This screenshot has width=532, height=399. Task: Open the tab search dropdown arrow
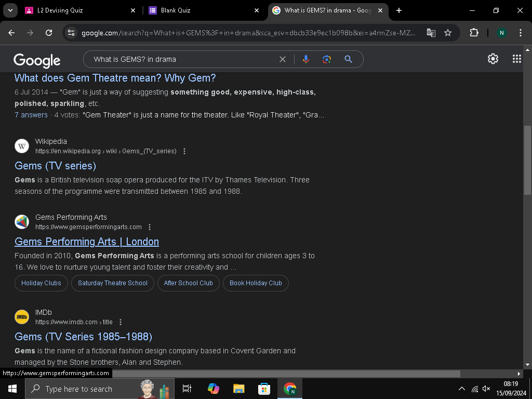pos(10,10)
